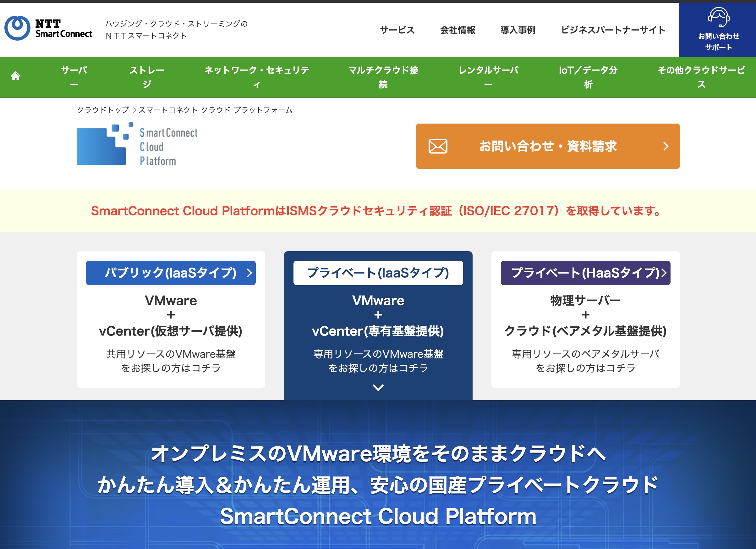Click the NTT SmartConnect logo
Screen dimensions: 756x549
[49, 28]
